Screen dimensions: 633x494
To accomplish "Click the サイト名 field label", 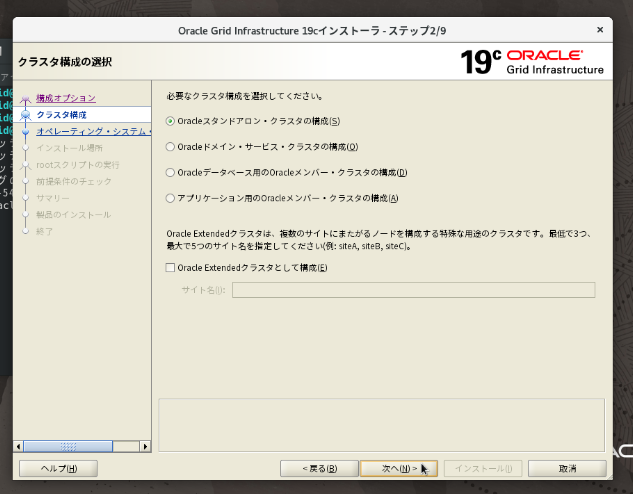I will click(203, 290).
